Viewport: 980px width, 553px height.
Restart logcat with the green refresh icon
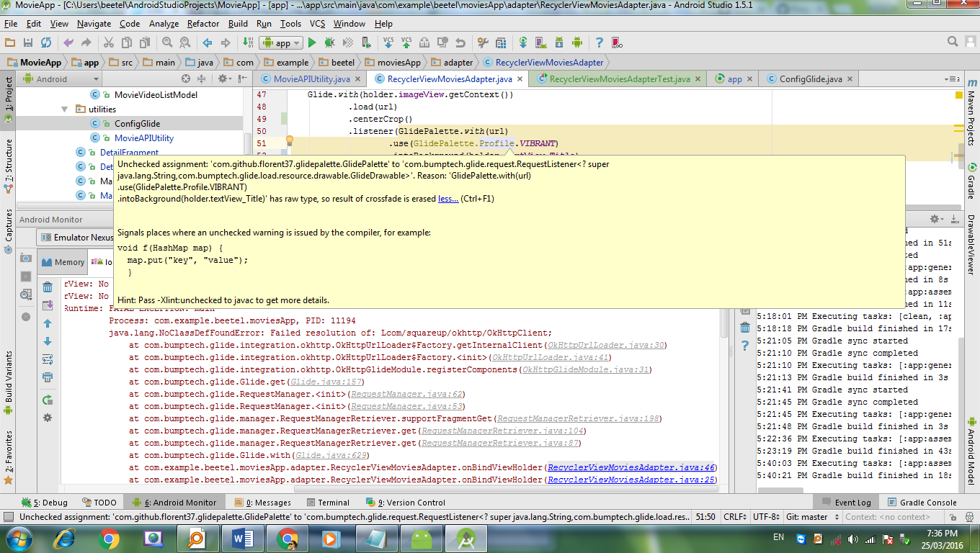pyautogui.click(x=48, y=400)
